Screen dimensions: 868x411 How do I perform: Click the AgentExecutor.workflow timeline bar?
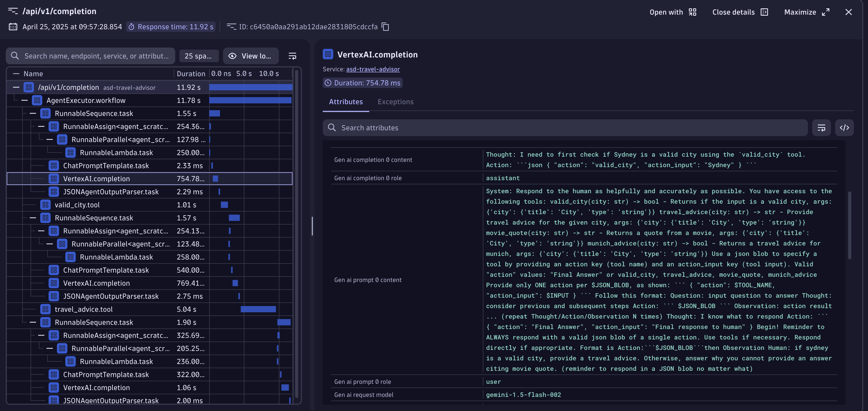[x=250, y=100]
